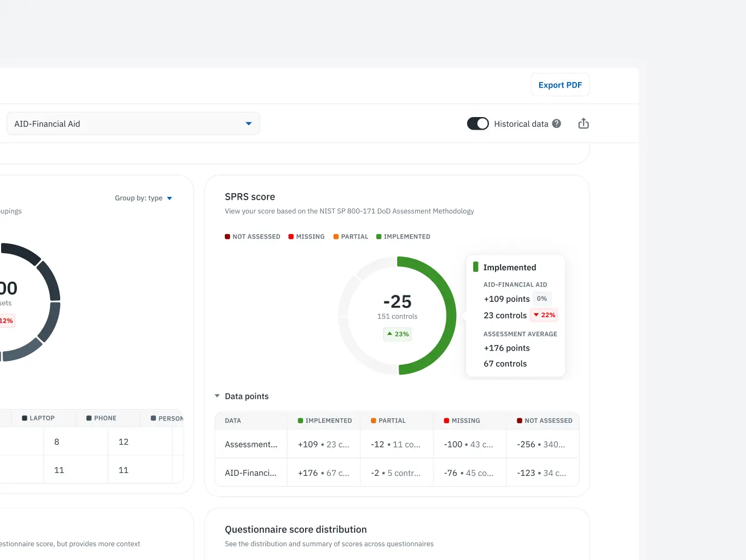
Task: Select the green Implemented legend icon
Action: click(x=378, y=236)
